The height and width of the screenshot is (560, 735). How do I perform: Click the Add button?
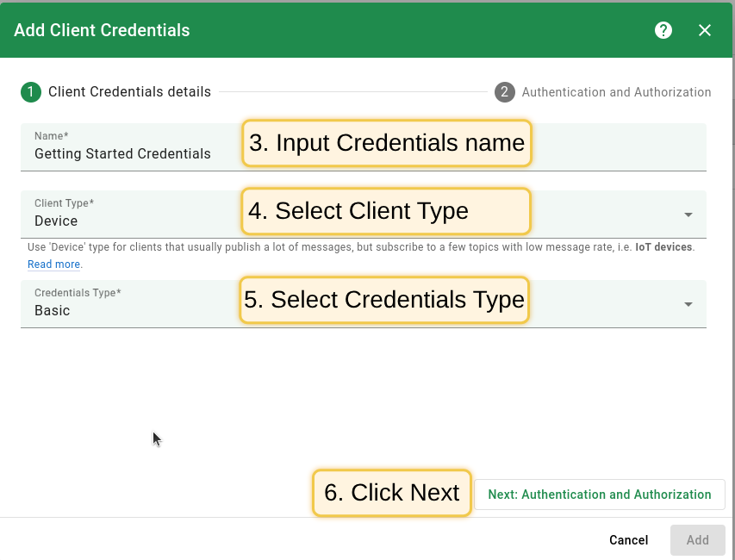[x=697, y=540]
